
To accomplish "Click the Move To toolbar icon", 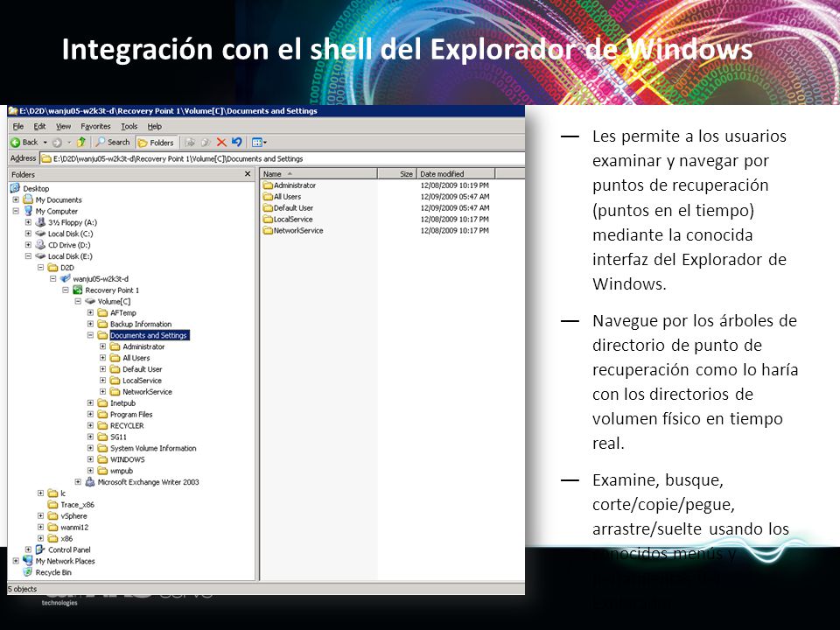I will (190, 142).
